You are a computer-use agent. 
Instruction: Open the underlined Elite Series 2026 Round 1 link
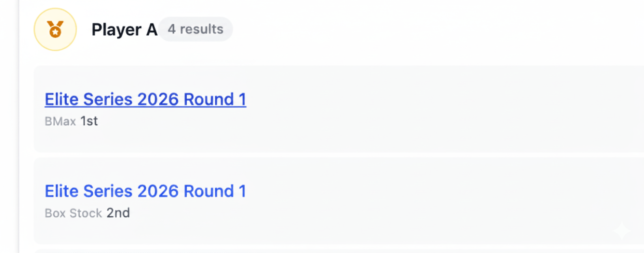pos(145,99)
